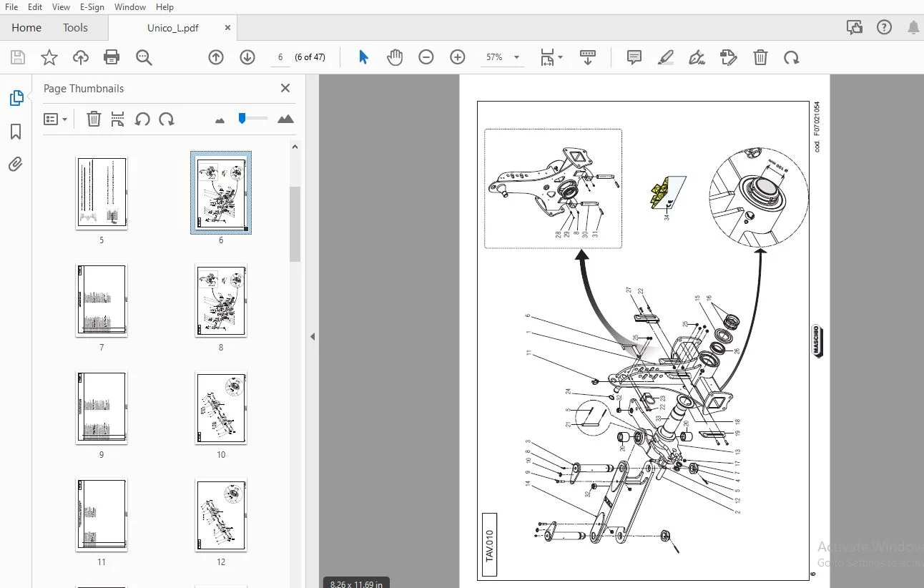
Task: Click the scrolling mode download-arrow icon
Action: [x=588, y=57]
